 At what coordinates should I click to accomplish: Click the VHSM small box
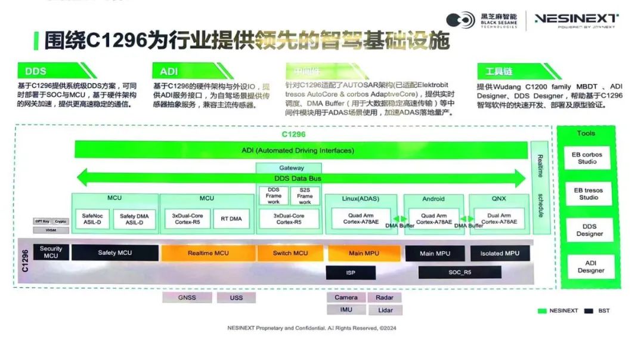coord(51,230)
